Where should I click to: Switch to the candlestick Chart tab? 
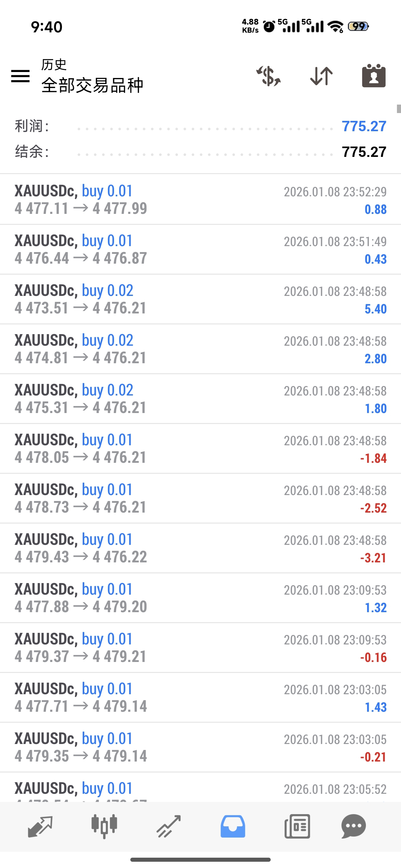click(x=104, y=826)
